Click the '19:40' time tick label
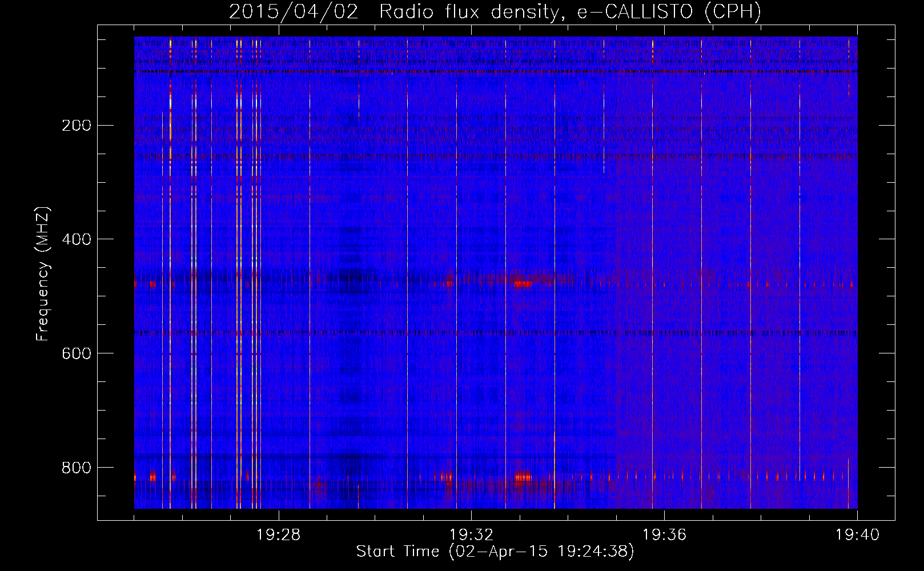This screenshot has width=924, height=571. click(x=857, y=535)
